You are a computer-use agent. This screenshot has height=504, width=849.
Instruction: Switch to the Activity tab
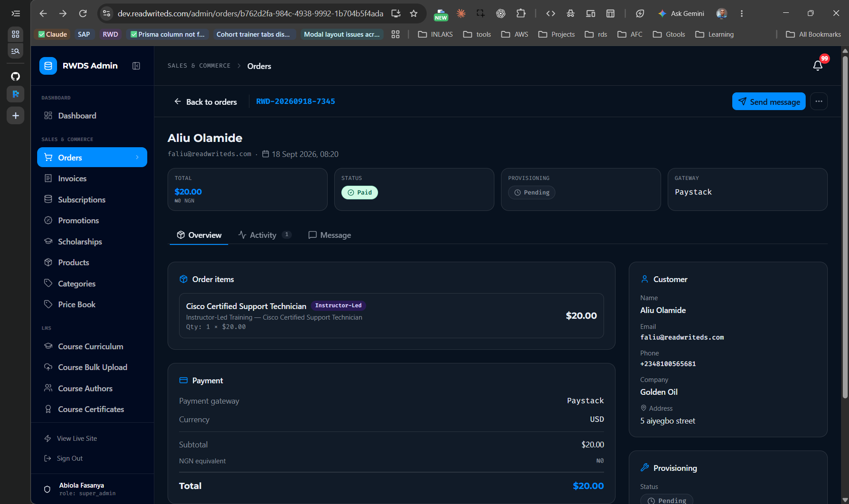pyautogui.click(x=264, y=235)
